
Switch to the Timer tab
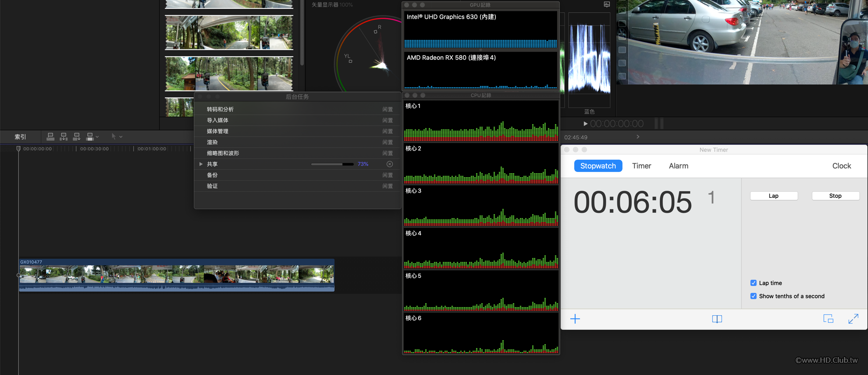(x=641, y=166)
